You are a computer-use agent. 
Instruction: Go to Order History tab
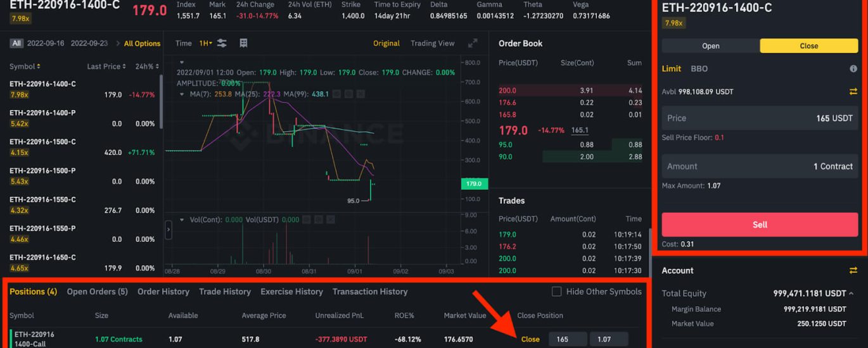click(163, 292)
